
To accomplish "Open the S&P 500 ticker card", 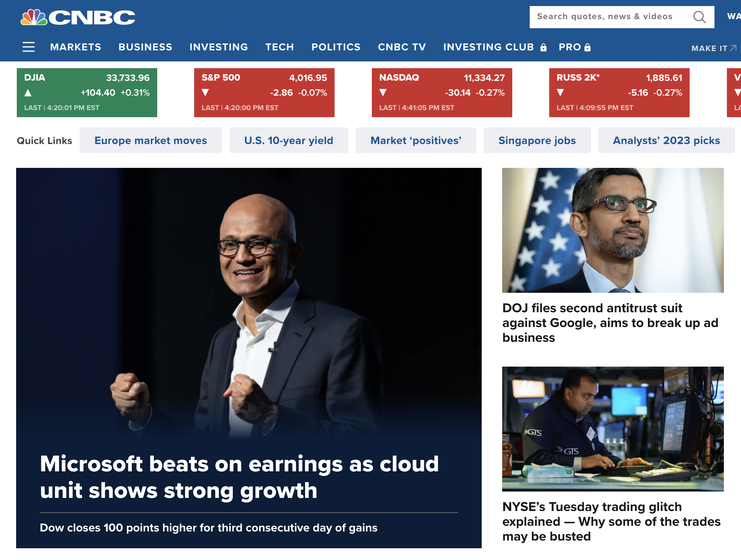I will coord(264,93).
